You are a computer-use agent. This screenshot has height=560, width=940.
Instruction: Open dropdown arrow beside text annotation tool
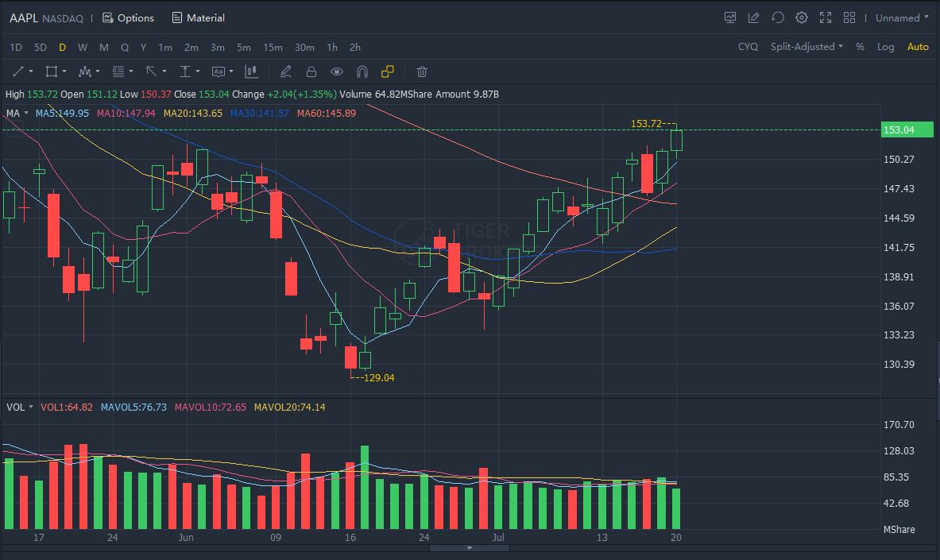click(231, 72)
